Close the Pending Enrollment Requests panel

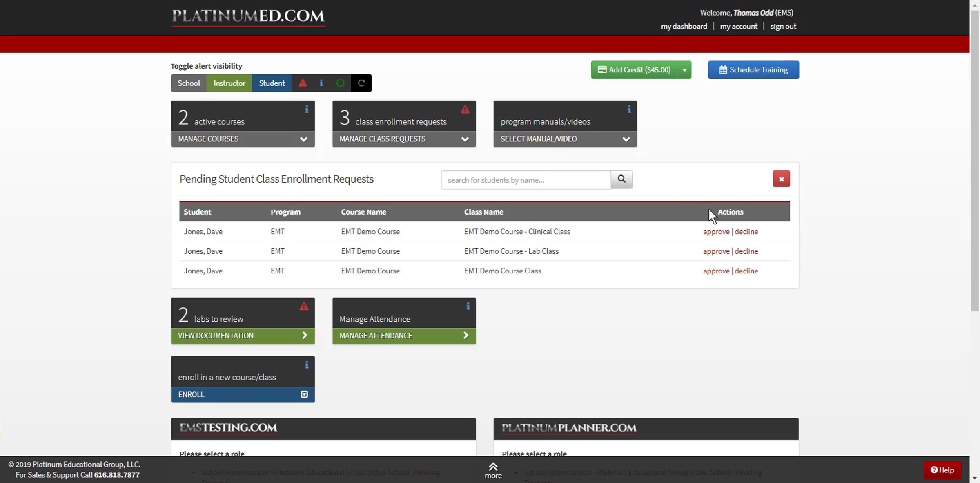[x=781, y=179]
